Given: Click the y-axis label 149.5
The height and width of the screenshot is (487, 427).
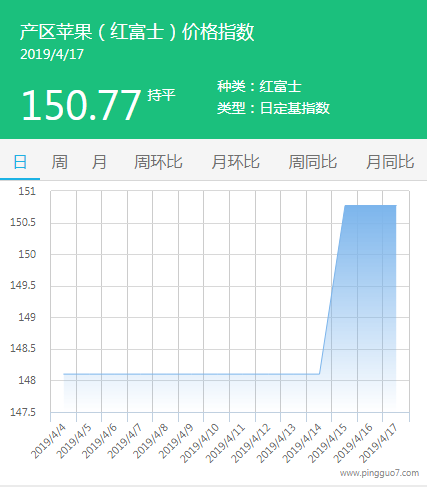Looking at the screenshot, I should click(x=23, y=285).
